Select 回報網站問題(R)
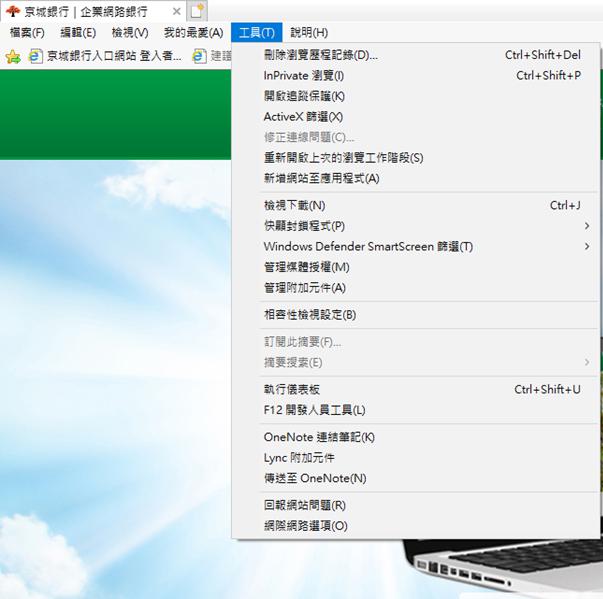This screenshot has width=603, height=599. coord(416,505)
